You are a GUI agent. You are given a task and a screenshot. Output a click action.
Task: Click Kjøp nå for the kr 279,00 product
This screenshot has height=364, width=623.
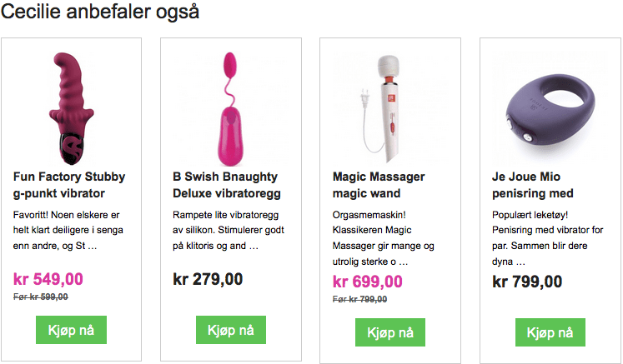point(231,330)
